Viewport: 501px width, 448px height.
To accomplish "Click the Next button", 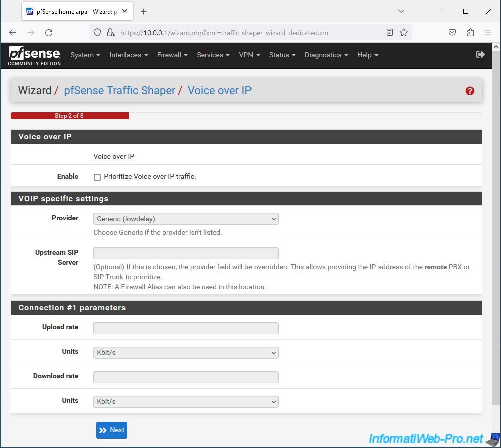I will 111,430.
